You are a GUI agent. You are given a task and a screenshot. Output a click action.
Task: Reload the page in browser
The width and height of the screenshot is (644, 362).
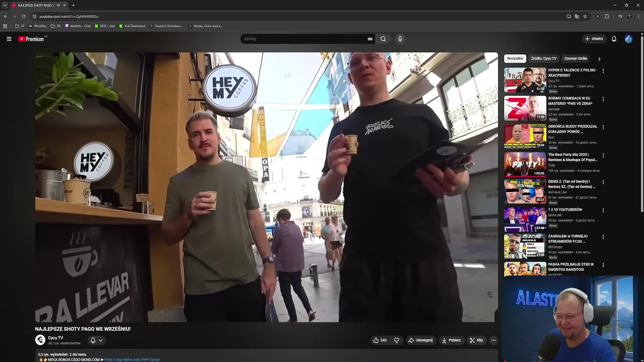[x=23, y=16]
